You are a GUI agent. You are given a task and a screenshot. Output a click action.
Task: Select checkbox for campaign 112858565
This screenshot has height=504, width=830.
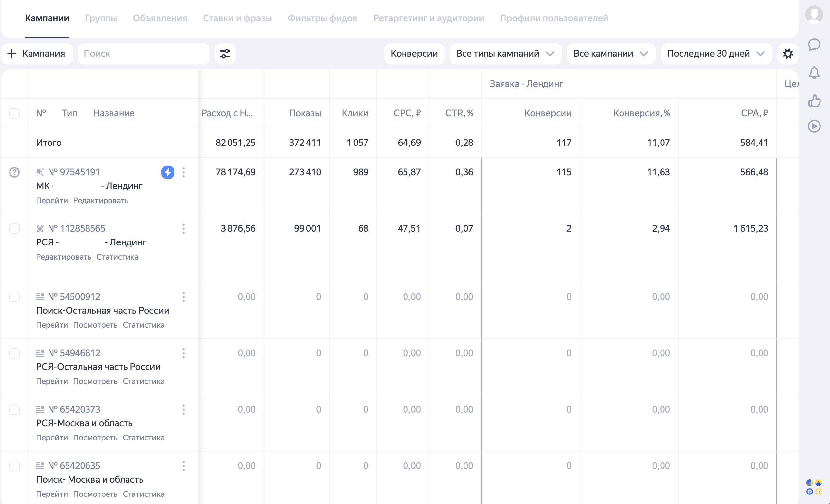click(x=14, y=229)
